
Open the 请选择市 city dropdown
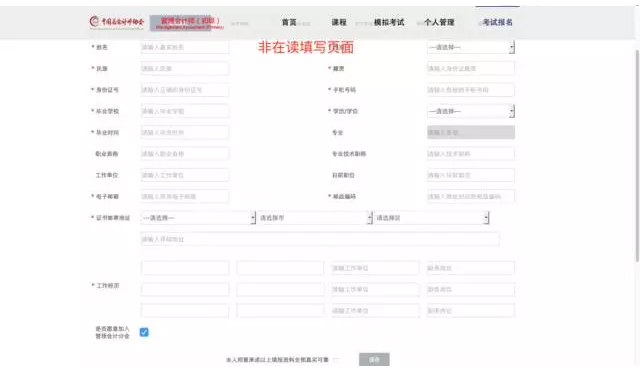click(x=315, y=218)
